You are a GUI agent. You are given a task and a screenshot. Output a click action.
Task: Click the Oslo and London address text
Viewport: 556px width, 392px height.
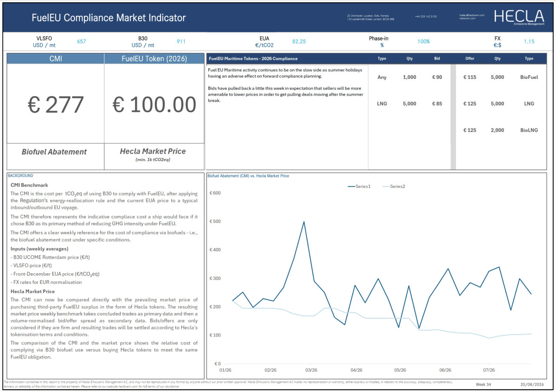point(370,17)
